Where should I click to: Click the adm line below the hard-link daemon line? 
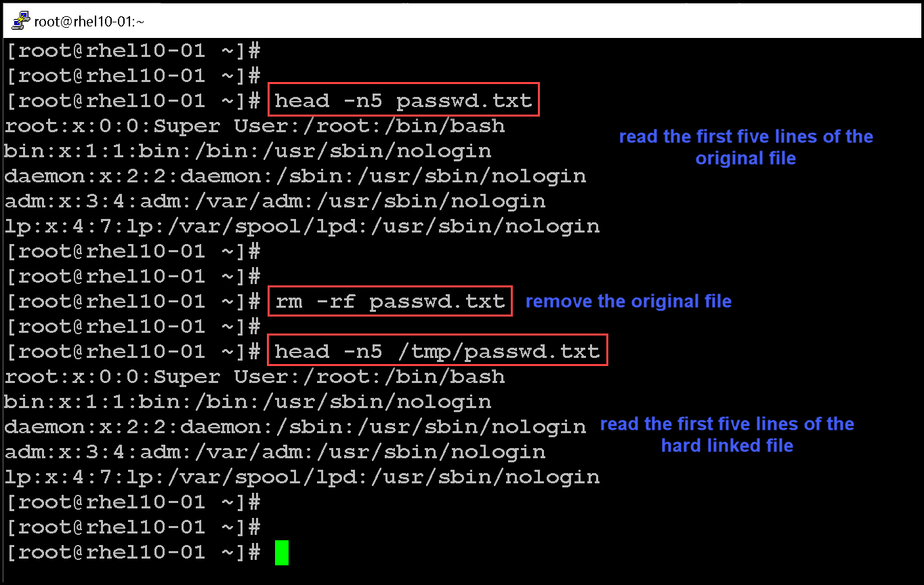coord(274,452)
